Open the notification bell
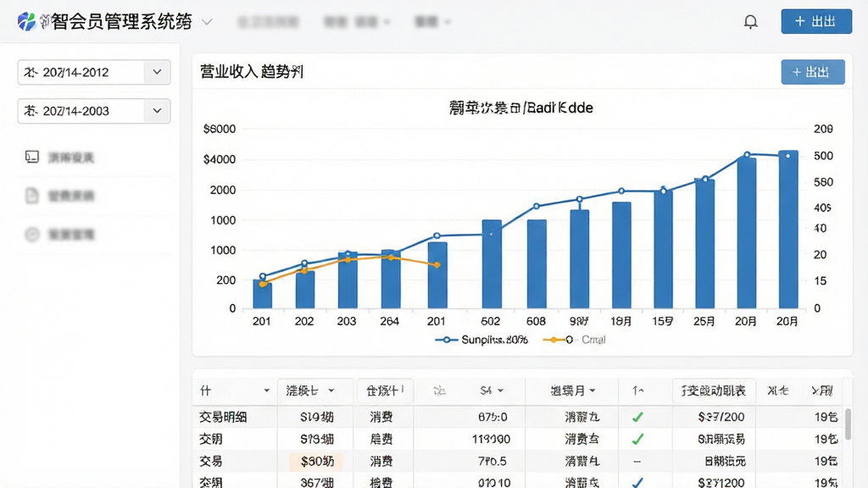Screen dimensions: 868x488 point(751,21)
